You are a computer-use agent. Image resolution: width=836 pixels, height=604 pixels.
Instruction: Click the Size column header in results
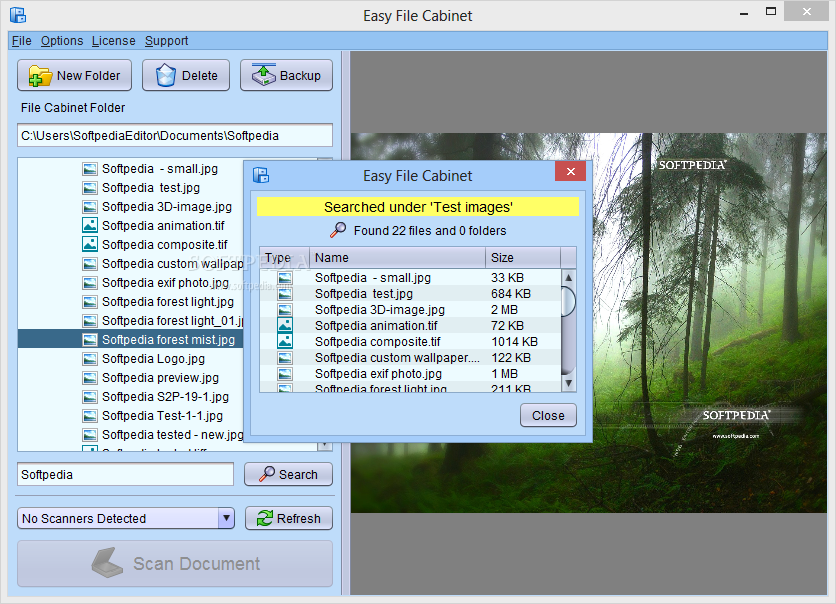[x=523, y=257]
